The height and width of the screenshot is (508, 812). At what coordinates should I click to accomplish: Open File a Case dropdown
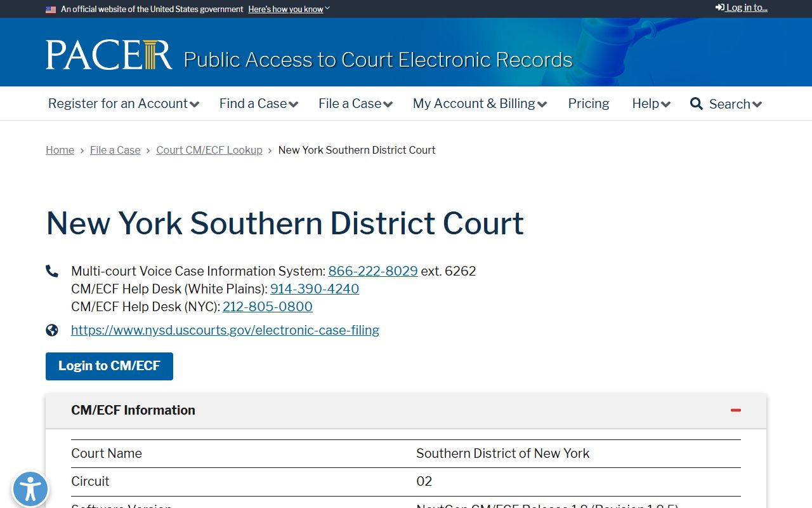pos(355,104)
